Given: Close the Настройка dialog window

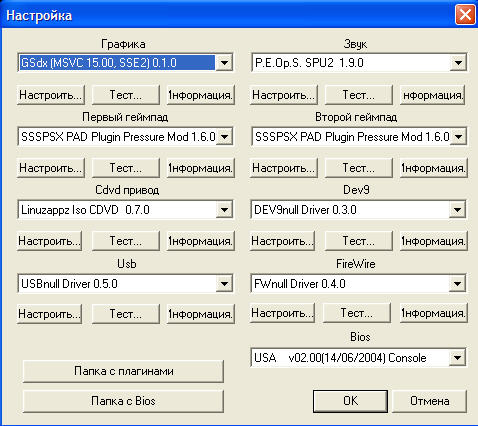Looking at the screenshot, I should pos(465,15).
